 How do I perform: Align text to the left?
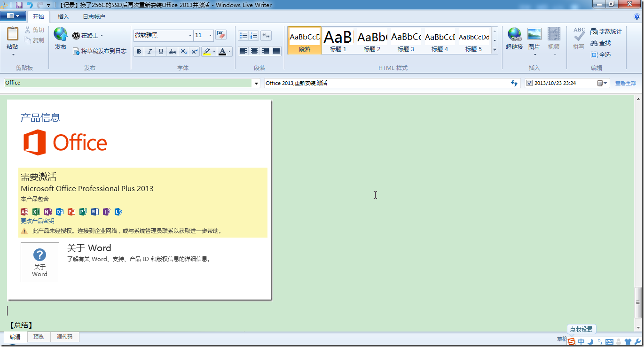(x=243, y=51)
